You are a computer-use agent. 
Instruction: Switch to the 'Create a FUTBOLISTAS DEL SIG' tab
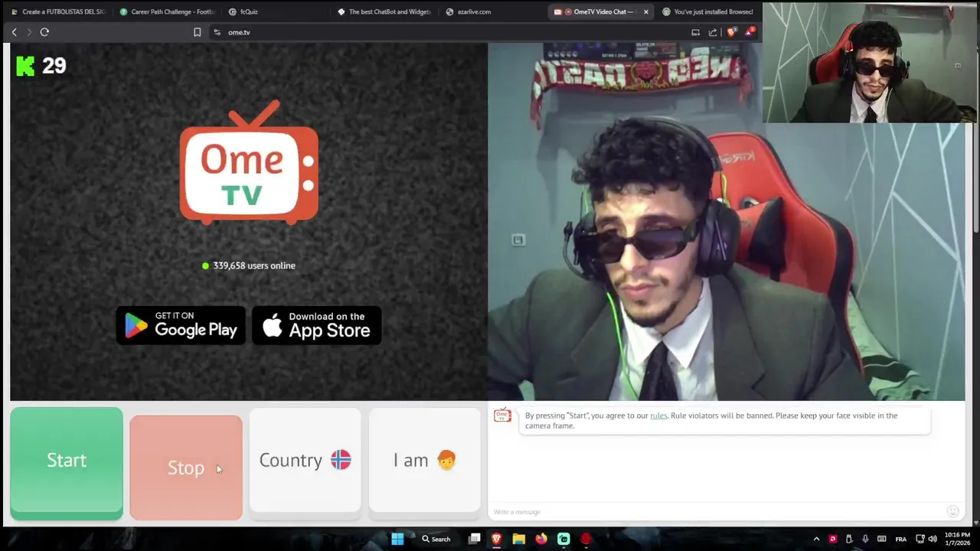58,11
